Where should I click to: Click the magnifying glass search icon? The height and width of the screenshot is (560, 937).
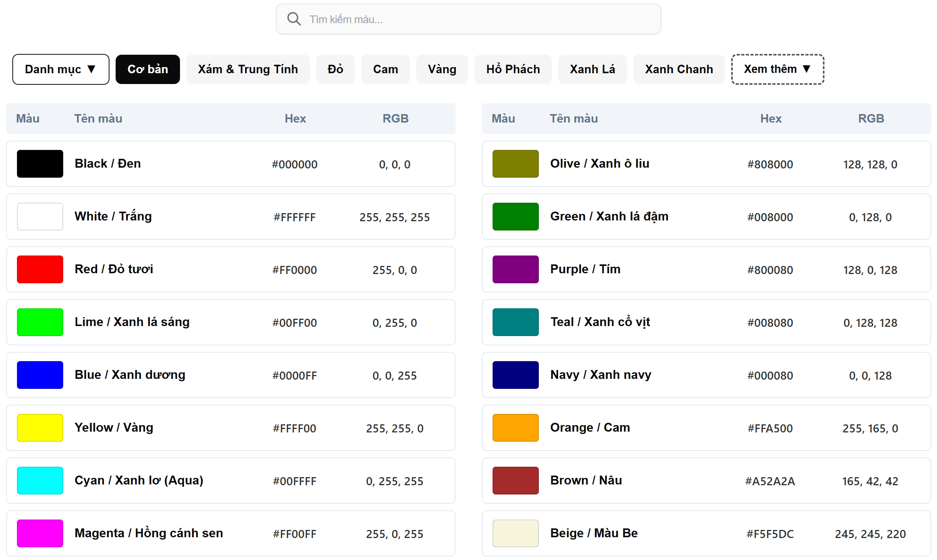point(294,19)
